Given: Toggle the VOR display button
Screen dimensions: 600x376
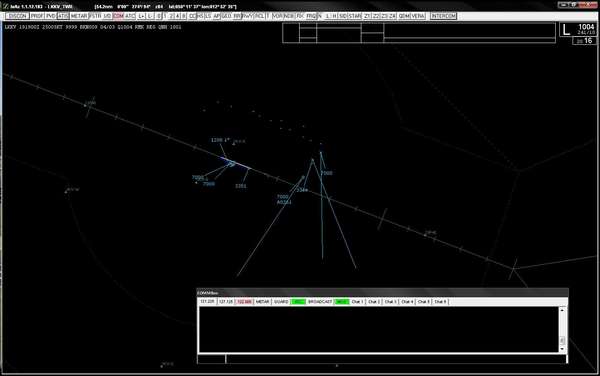Looking at the screenshot, I should click(277, 16).
